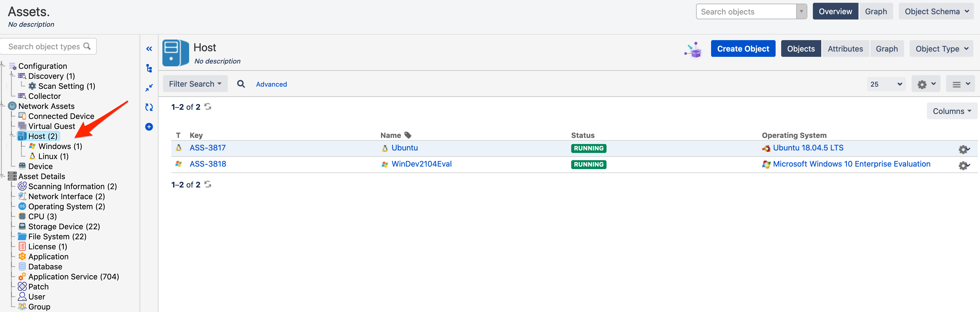The image size is (980, 312).
Task: Click the compress arrows icon in side strip
Action: coord(149,88)
